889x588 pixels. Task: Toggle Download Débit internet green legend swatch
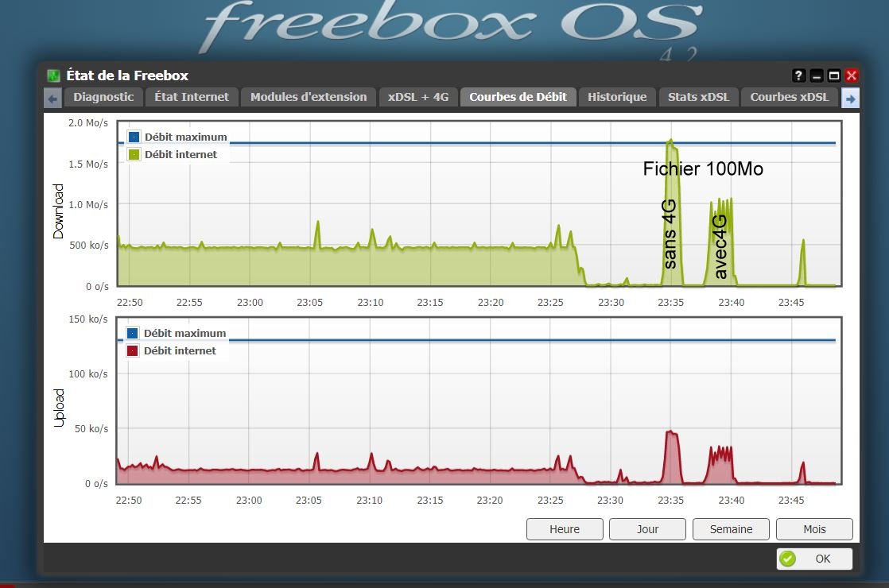pos(134,154)
